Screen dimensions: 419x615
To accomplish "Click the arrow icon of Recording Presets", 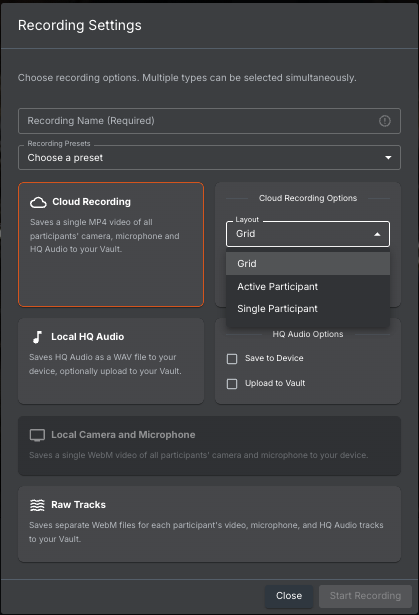I will (x=388, y=158).
